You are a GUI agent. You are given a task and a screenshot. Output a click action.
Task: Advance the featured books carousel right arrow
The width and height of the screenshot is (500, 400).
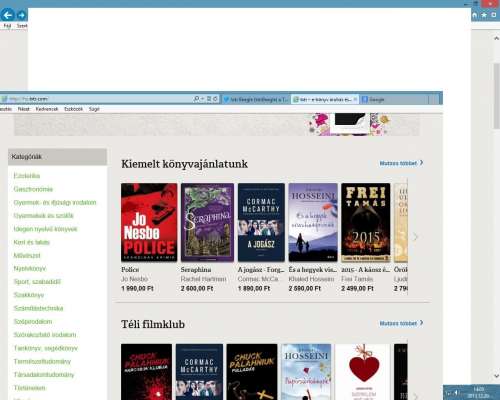click(x=415, y=237)
